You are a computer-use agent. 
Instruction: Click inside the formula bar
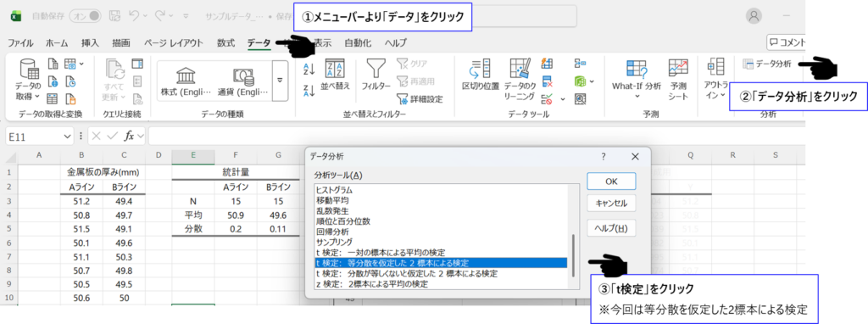tap(476, 136)
